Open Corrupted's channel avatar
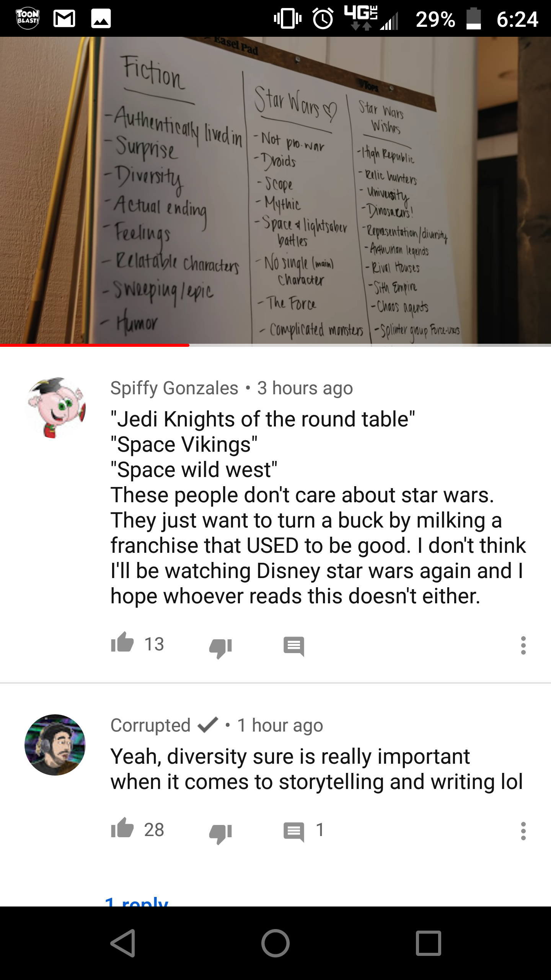Image resolution: width=551 pixels, height=980 pixels. (x=55, y=745)
